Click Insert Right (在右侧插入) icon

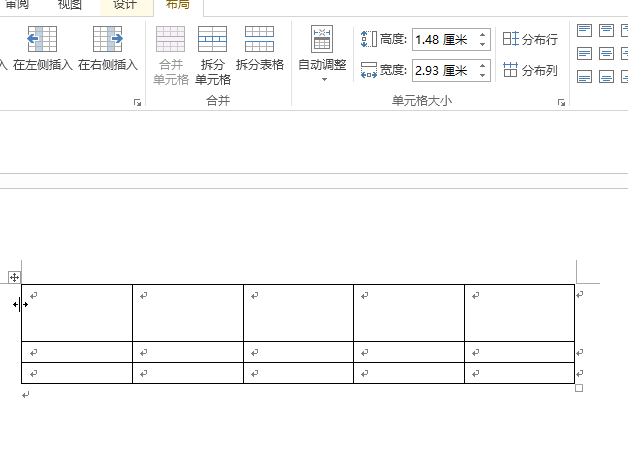pos(107,39)
